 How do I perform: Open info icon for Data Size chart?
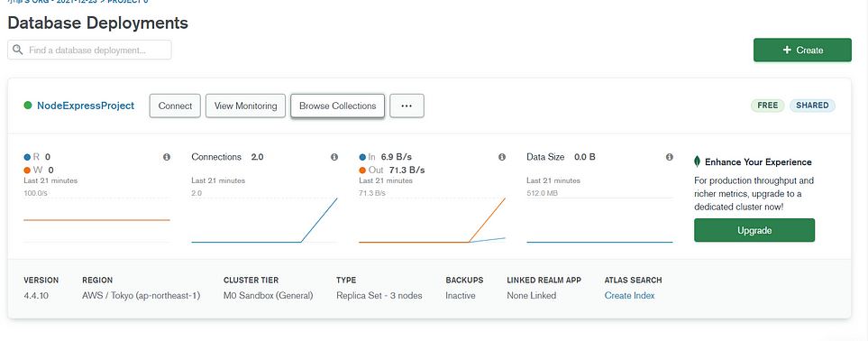pos(670,158)
